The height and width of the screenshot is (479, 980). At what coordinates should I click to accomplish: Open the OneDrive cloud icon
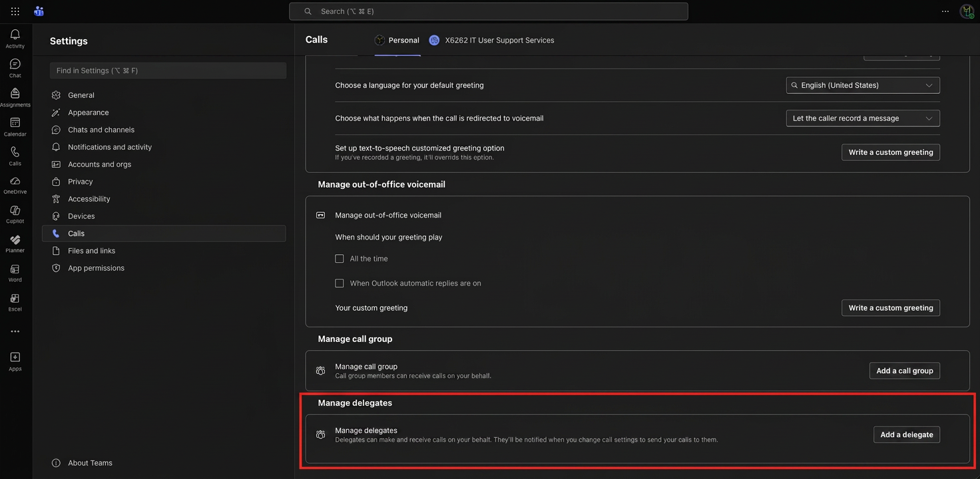[15, 181]
